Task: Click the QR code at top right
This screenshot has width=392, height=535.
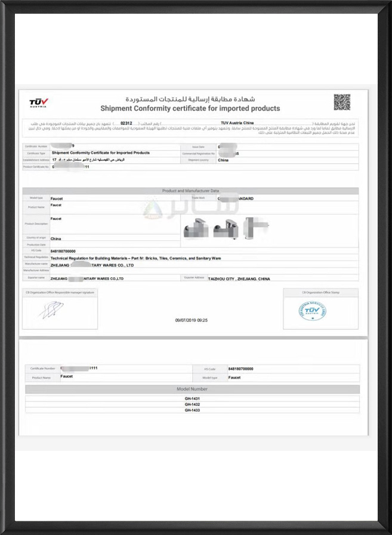Action: click(x=341, y=102)
